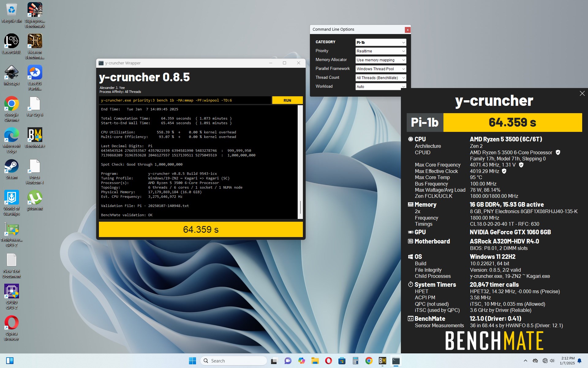The height and width of the screenshot is (368, 588).
Task: Open Far Cry 6 desktop shortcut
Action: click(35, 107)
